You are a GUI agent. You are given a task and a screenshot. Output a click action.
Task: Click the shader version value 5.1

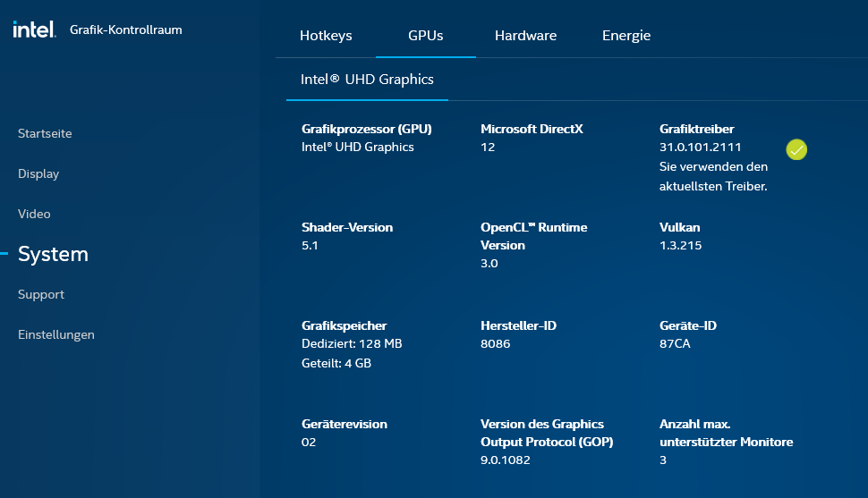(x=310, y=246)
